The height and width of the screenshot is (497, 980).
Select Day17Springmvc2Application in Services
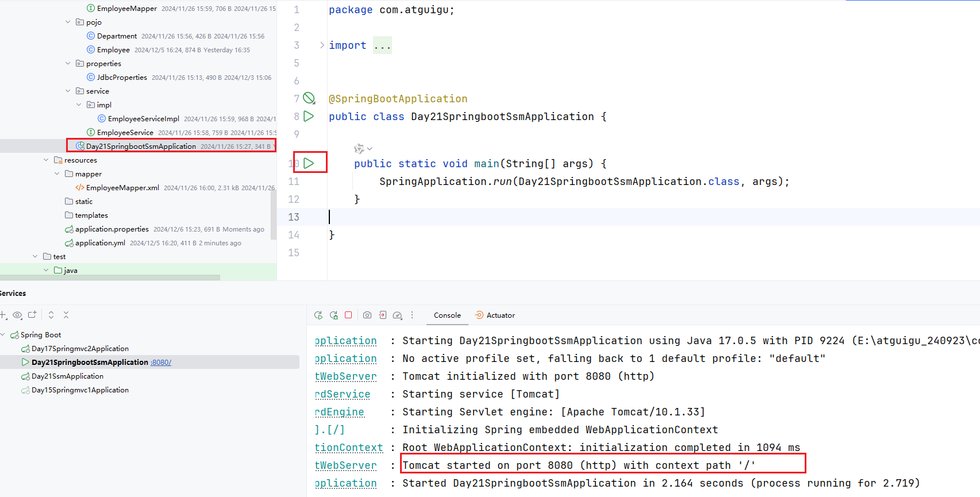80,348
